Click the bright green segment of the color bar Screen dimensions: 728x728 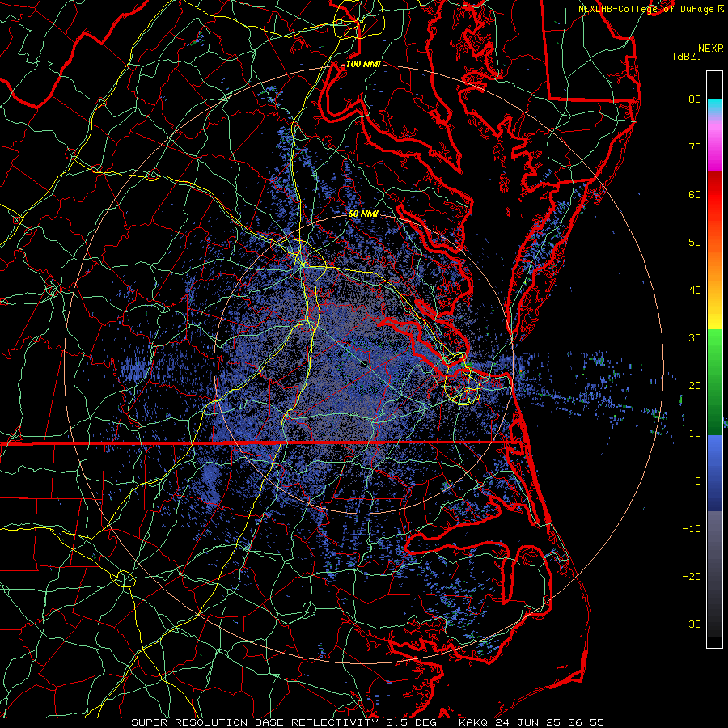(x=714, y=341)
